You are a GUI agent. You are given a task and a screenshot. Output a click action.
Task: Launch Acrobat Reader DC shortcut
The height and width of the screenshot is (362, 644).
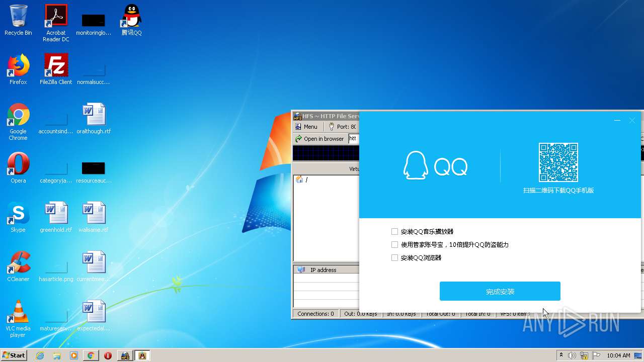coord(56,23)
